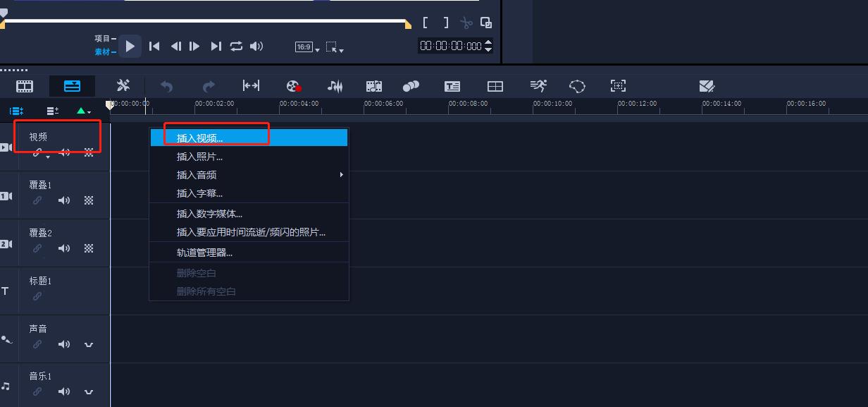
Task: Click the split screen template icon
Action: tap(495, 86)
